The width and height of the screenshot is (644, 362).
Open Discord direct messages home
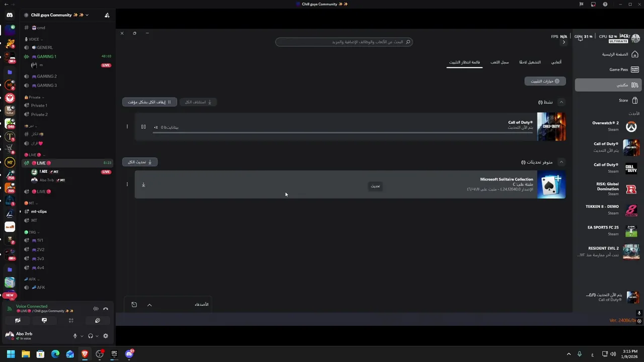click(10, 15)
